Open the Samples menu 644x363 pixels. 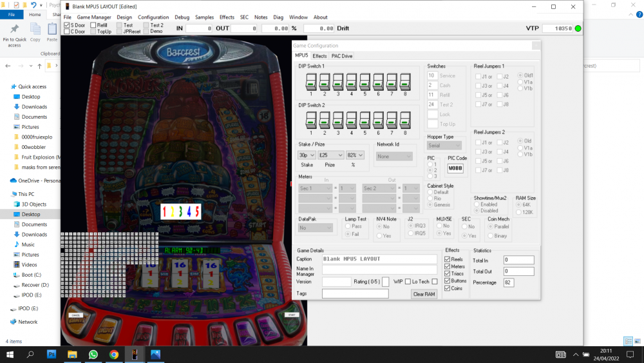tap(204, 17)
